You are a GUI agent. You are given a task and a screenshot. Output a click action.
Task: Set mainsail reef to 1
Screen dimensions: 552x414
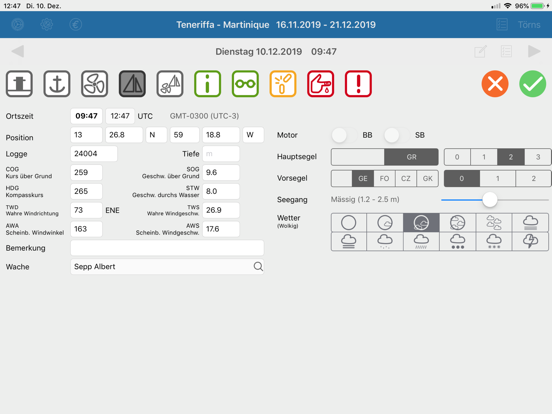coord(484,157)
